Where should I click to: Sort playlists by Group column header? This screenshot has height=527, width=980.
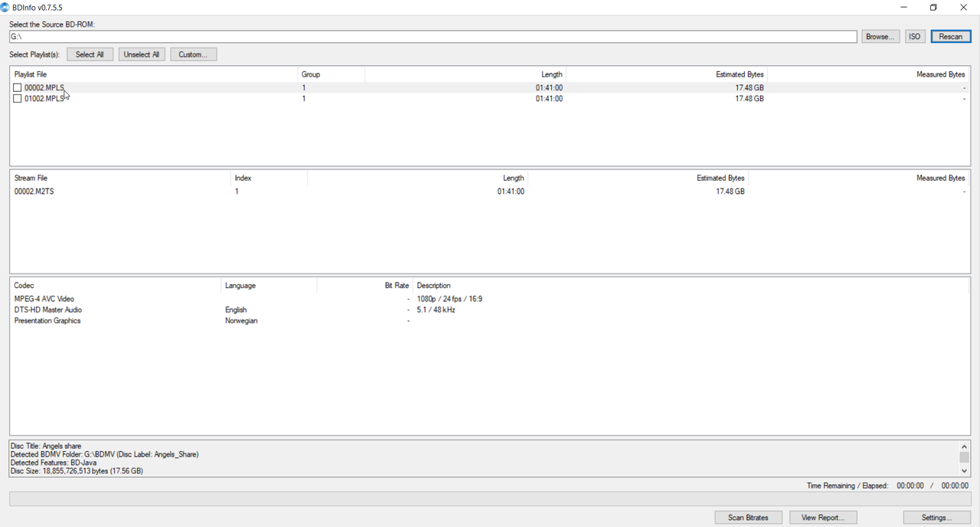(x=332, y=74)
